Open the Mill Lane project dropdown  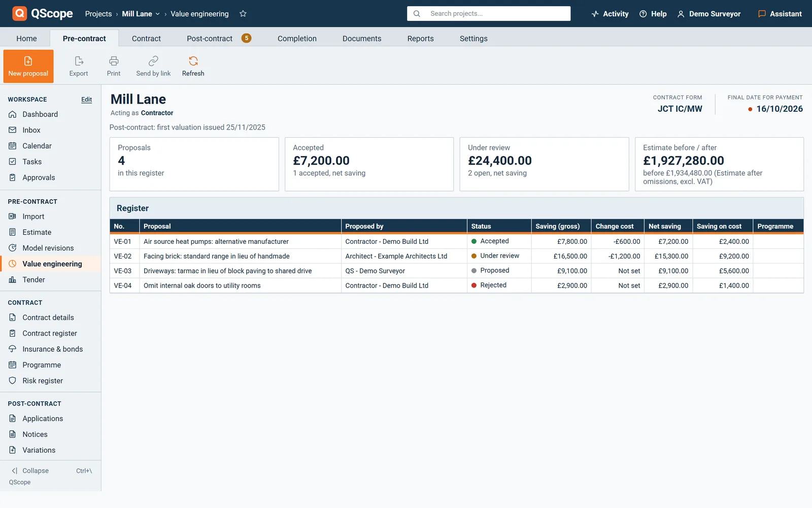[141, 14]
